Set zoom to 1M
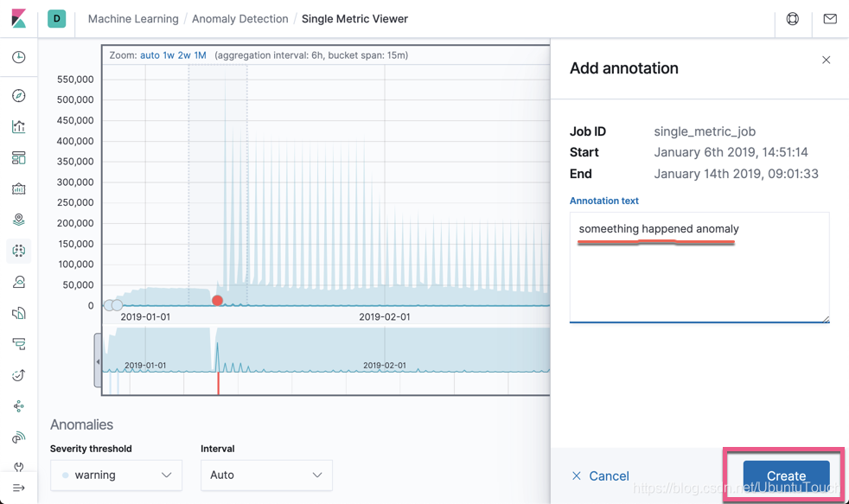The width and height of the screenshot is (849, 504). pyautogui.click(x=201, y=55)
